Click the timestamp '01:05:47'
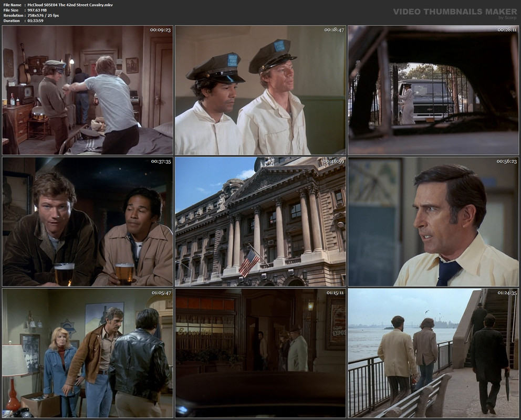Screen dimensions: 521x420 (161, 293)
